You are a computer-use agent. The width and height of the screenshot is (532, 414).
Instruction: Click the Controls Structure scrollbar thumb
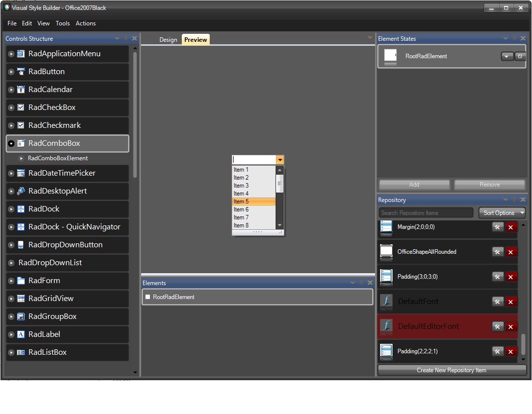(135, 115)
